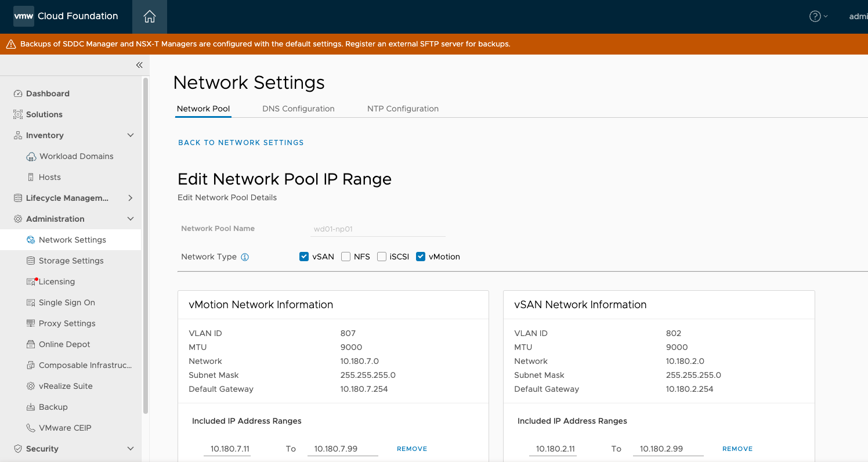
Task: Click the Backup icon in sidebar
Action: pos(31,407)
